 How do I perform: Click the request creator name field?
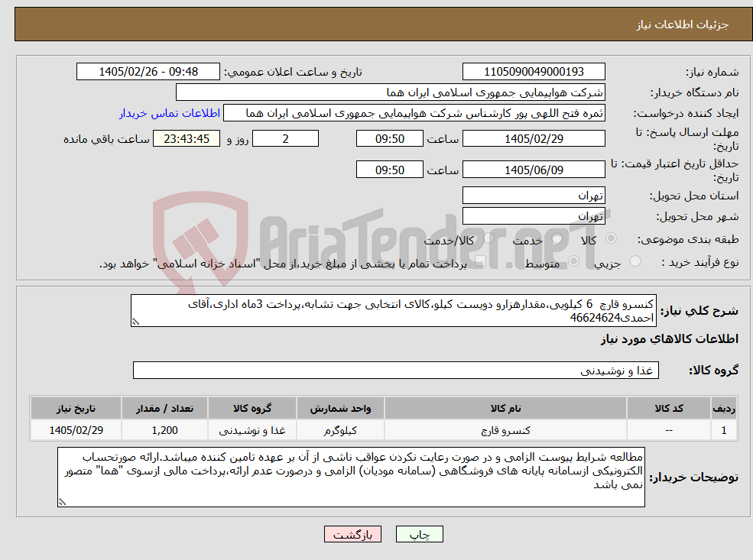[x=414, y=113]
